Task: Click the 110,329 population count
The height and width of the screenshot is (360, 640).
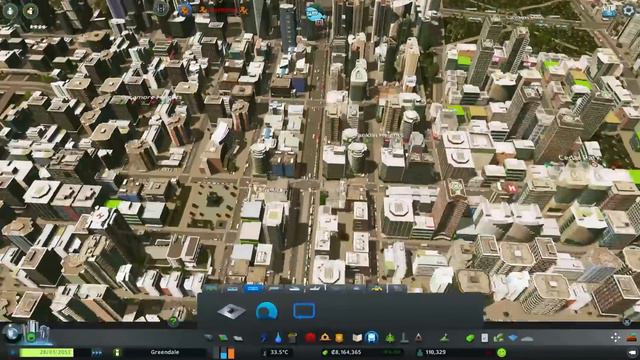Action: (436, 352)
